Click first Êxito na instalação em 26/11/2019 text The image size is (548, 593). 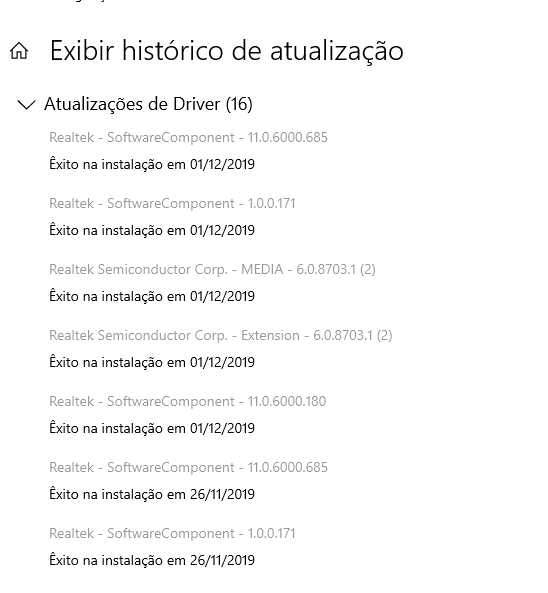click(152, 494)
